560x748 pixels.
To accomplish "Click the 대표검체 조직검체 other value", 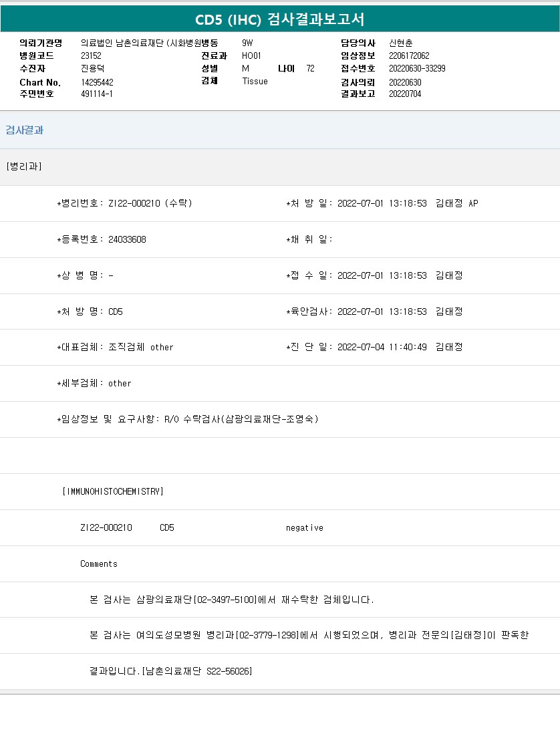I will pos(140,347).
